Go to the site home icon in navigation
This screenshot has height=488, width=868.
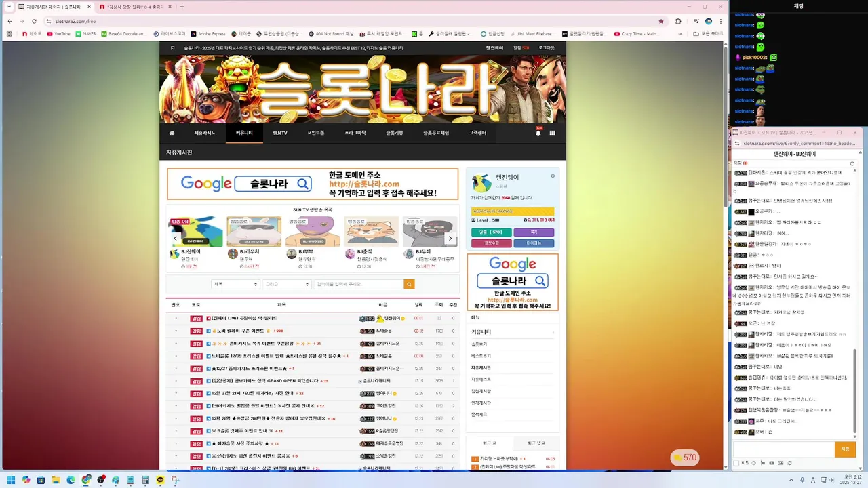click(x=172, y=133)
